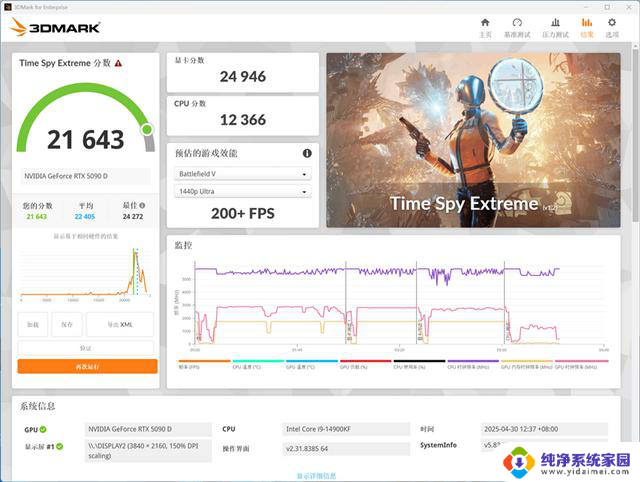The image size is (640, 482).
Task: Click the time field 2025-04-30 12:37 +08:00
Action: click(x=544, y=429)
